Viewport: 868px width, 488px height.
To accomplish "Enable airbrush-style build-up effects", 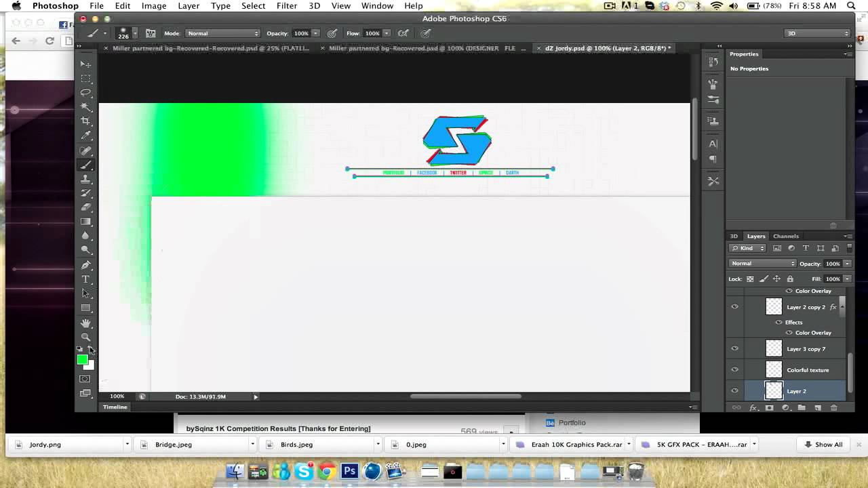I will pyautogui.click(x=403, y=33).
